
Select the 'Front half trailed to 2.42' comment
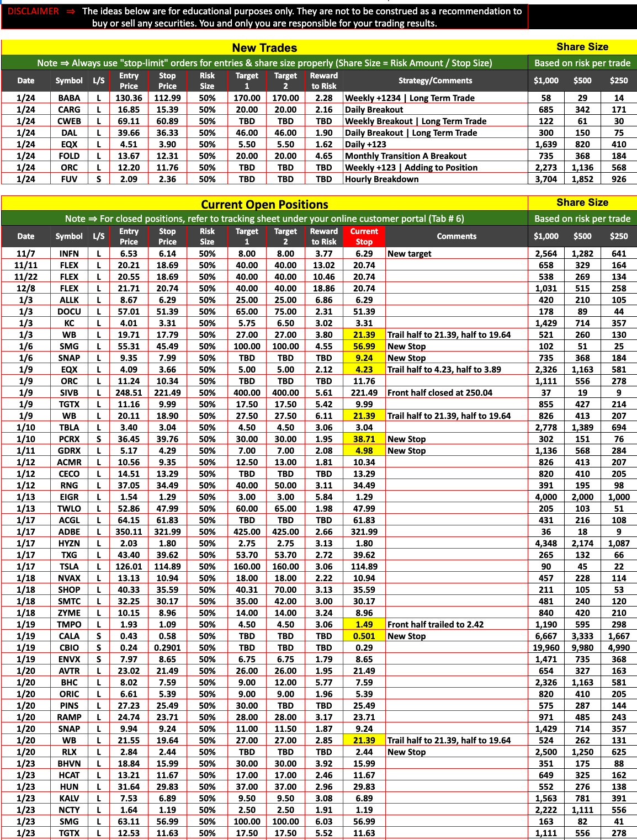435,624
